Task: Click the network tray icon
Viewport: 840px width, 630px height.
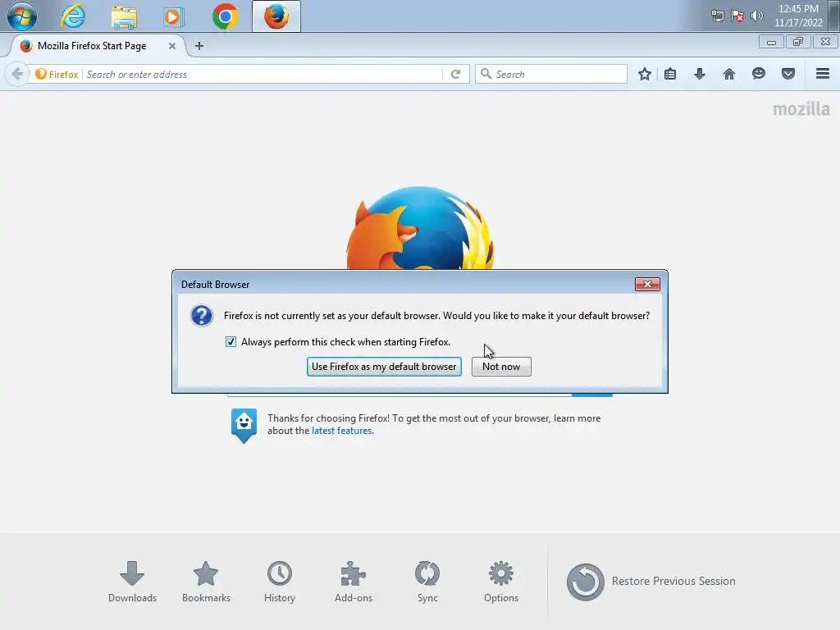Action: [x=717, y=16]
